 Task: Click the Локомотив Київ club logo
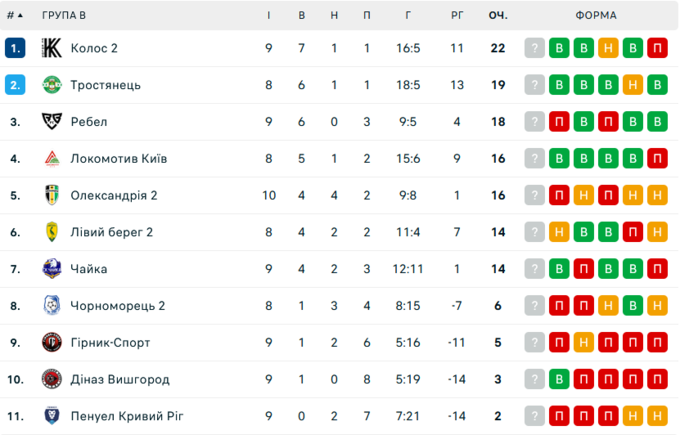click(52, 159)
